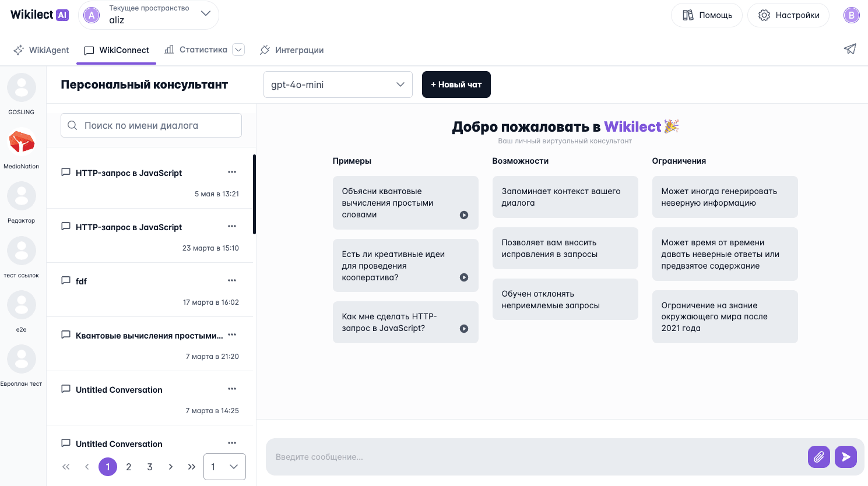Open user profile avatar B
The height and width of the screenshot is (486, 868).
coord(852,15)
